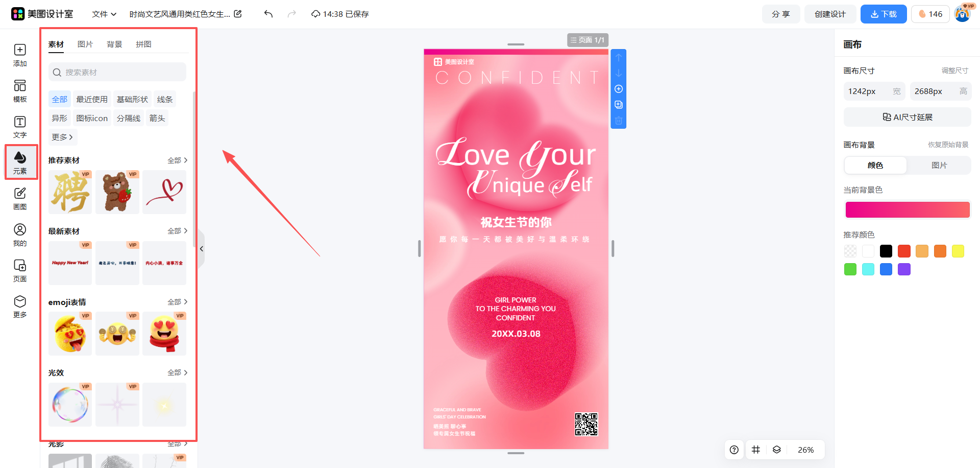This screenshot has height=468, width=980.
Task: Click the 下载 download button
Action: pos(883,14)
